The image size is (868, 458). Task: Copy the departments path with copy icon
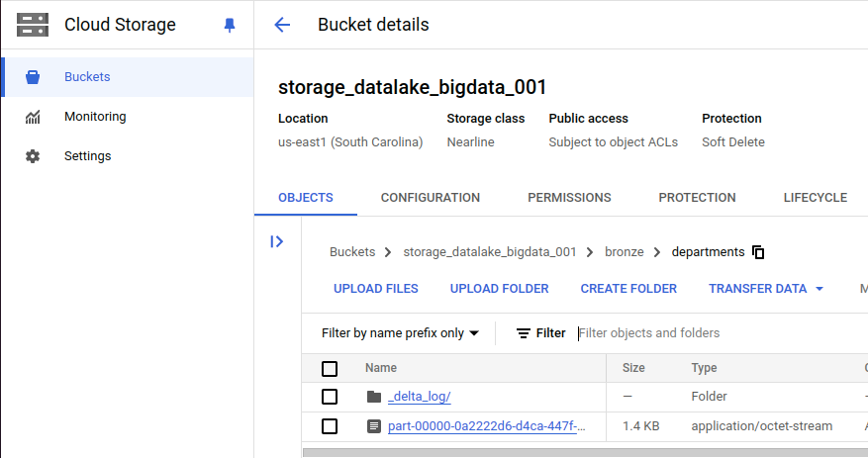click(758, 252)
